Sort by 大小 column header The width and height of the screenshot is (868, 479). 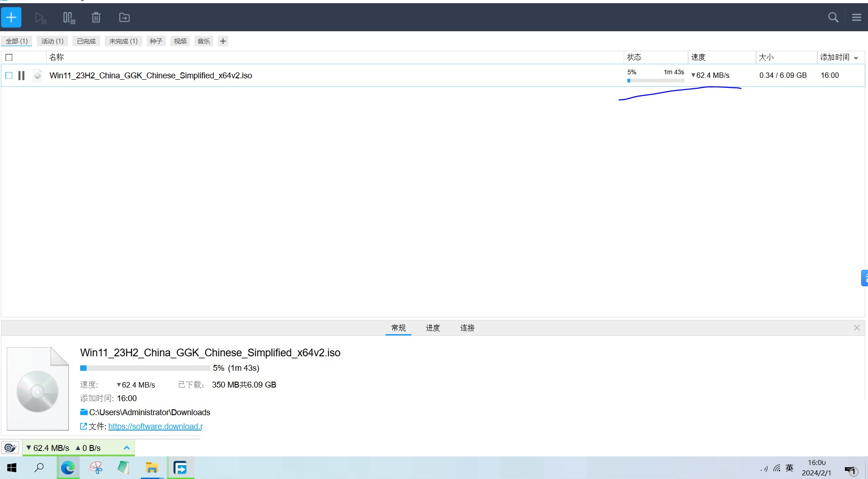click(786, 57)
